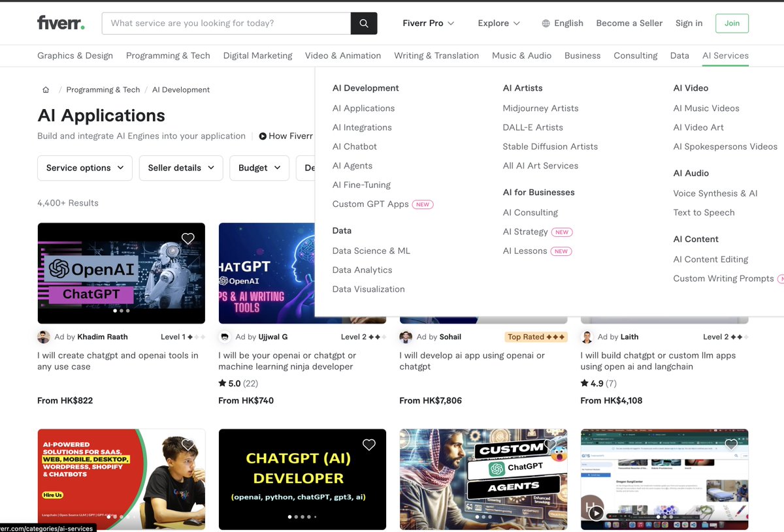This screenshot has height=532, width=784.
Task: Open Programming & Tech category
Action: pos(168,55)
